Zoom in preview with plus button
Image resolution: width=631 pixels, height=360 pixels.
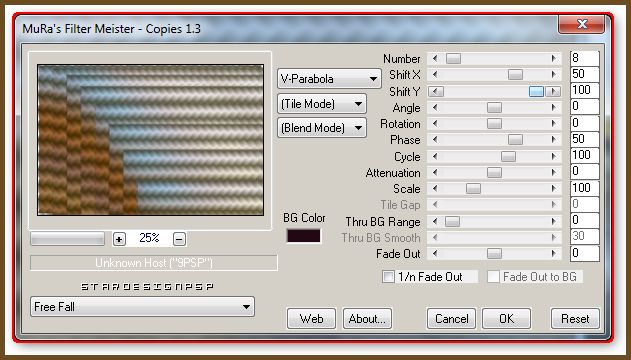(x=119, y=239)
